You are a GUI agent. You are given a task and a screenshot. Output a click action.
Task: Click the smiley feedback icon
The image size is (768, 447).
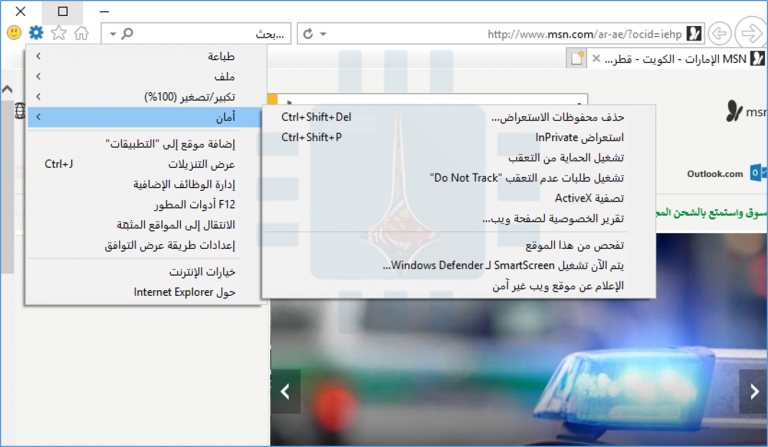(14, 33)
